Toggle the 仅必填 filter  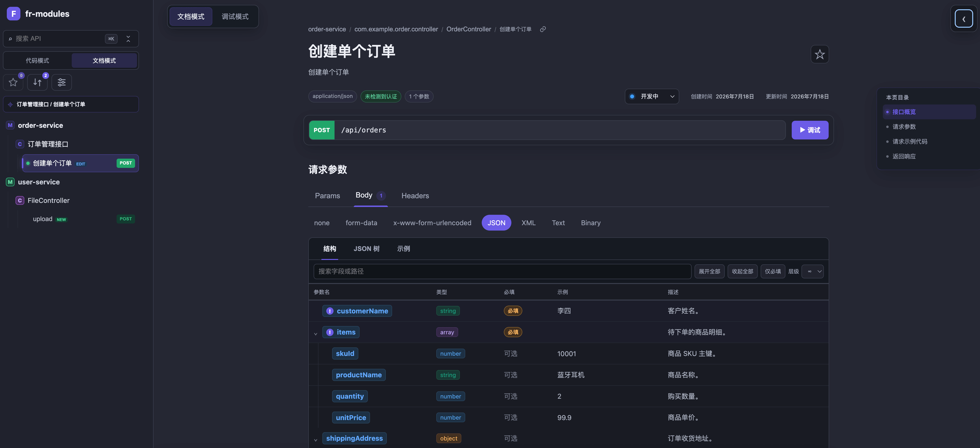[773, 272]
